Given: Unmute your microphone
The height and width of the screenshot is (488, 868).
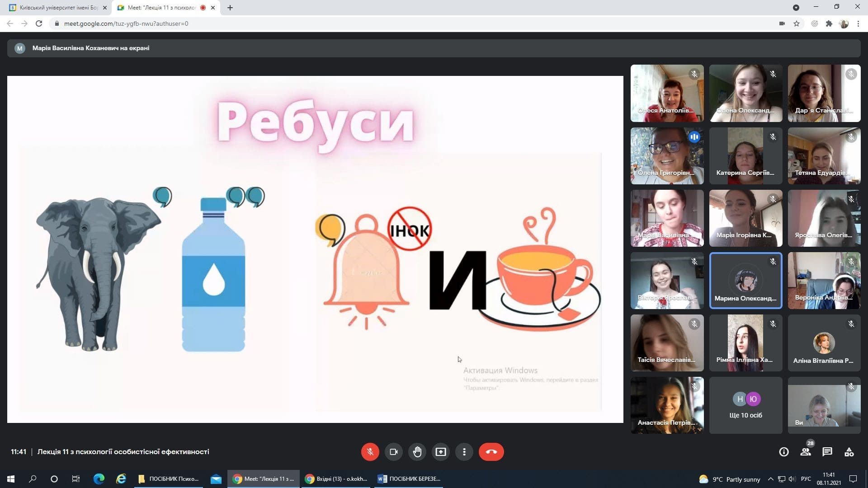Looking at the screenshot, I should 370,451.
